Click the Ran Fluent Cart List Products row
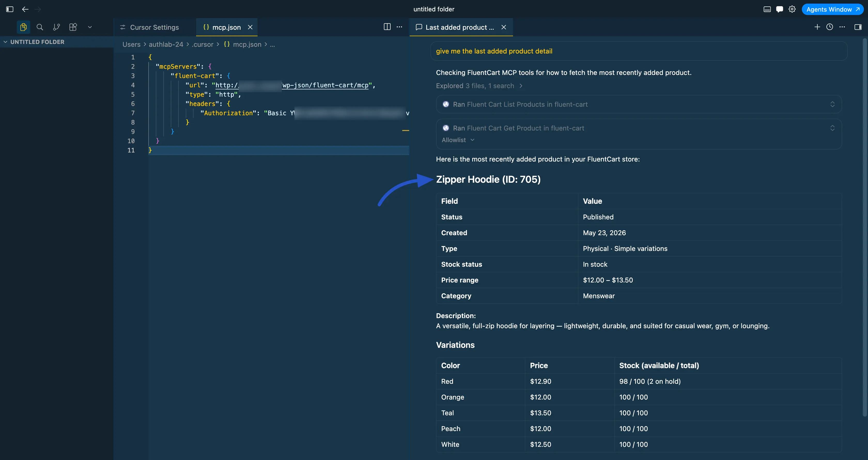The image size is (868, 460). point(639,104)
